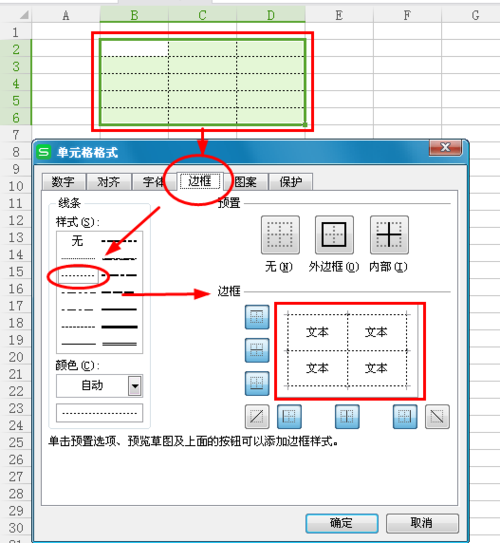Select column A header
The width and height of the screenshot is (500, 543).
[66, 15]
